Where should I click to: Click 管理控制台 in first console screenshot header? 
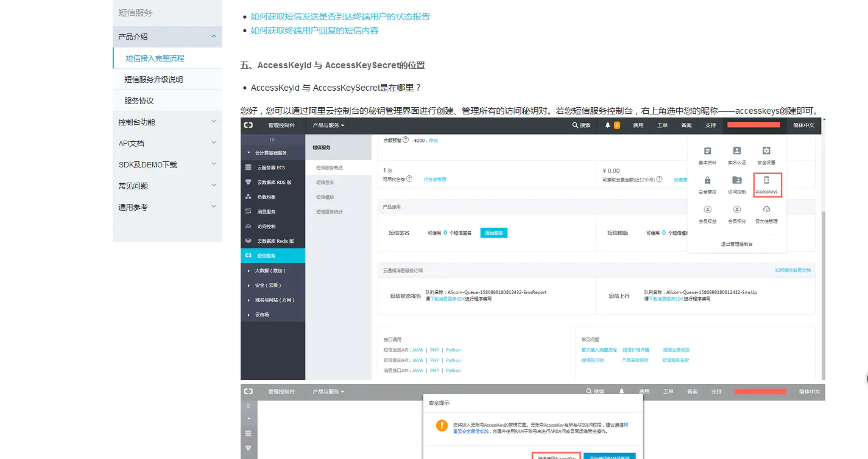[281, 125]
